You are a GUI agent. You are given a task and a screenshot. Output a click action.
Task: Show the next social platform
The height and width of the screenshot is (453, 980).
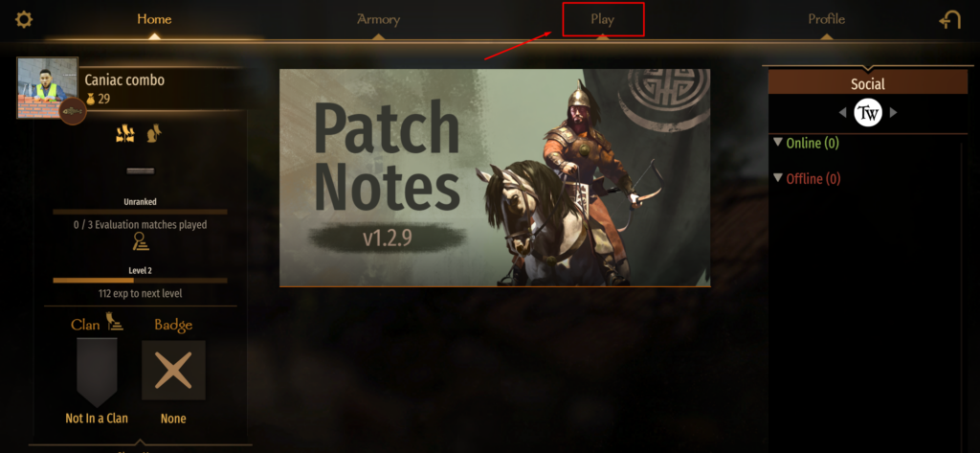tap(893, 113)
